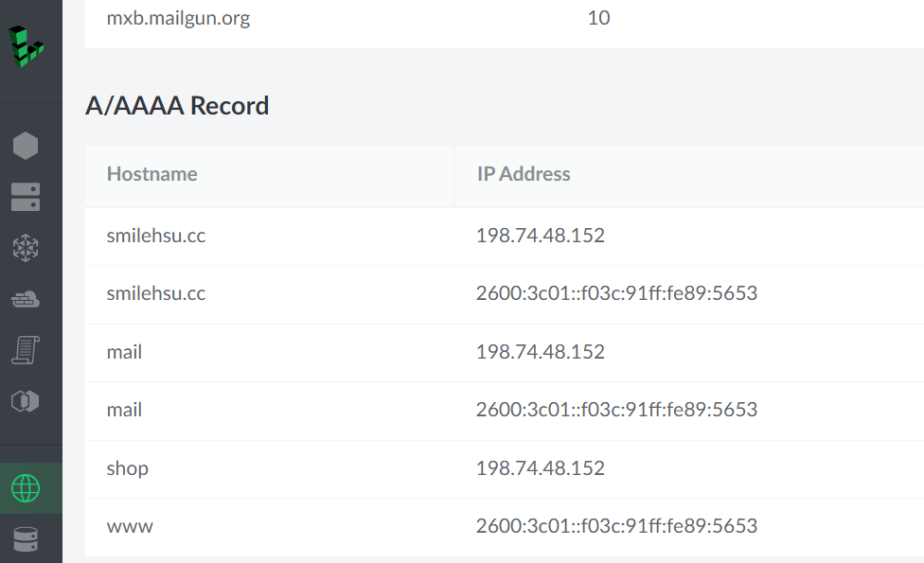Click the IP Address column header
Viewport: 924px width, 563px height.
(524, 174)
